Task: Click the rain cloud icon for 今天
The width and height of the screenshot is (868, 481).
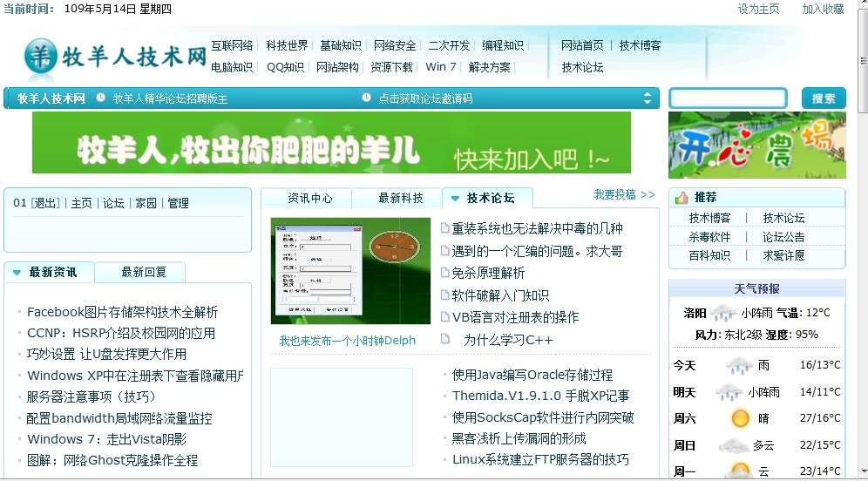Action: [x=740, y=365]
